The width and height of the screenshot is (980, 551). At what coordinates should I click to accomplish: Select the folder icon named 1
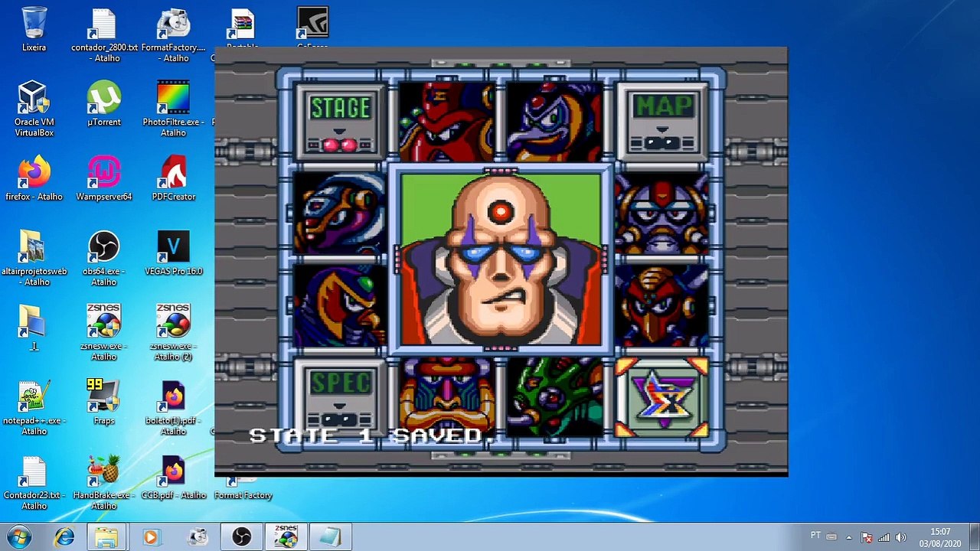(34, 328)
